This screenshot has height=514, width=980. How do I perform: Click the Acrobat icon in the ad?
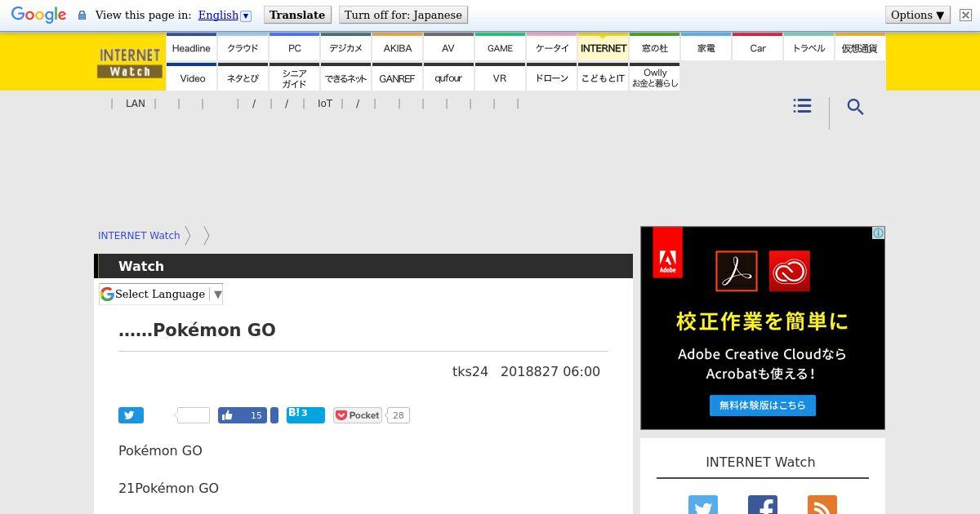pos(737,271)
